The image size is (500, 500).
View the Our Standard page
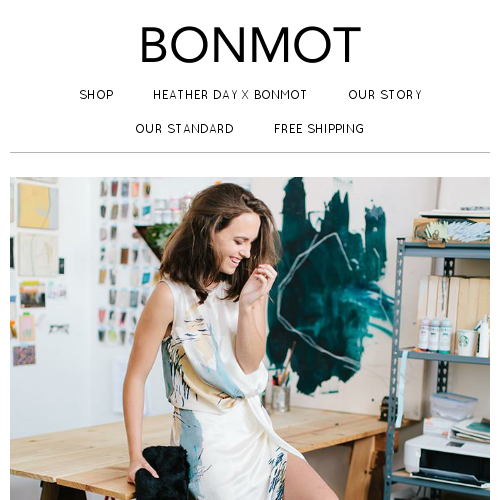coord(184,129)
